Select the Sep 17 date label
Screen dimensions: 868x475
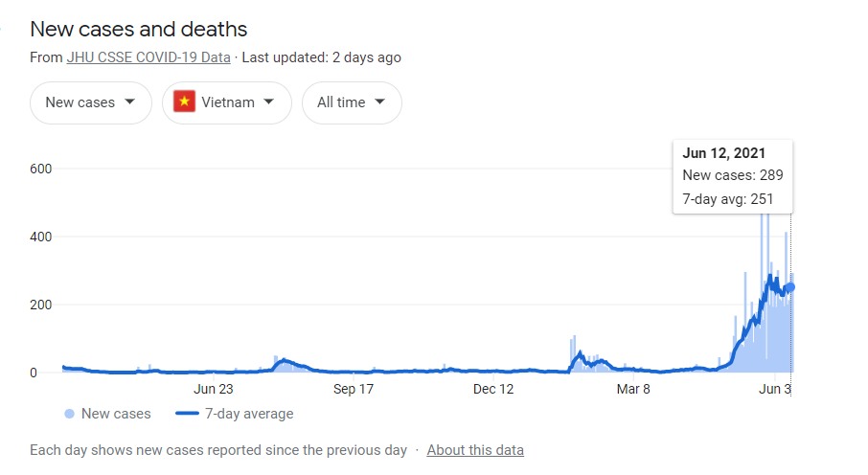(353, 389)
